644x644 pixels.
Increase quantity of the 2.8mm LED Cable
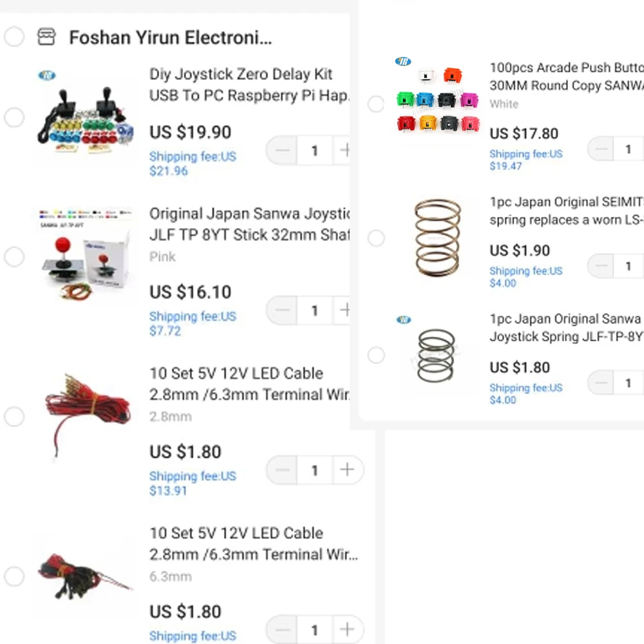pyautogui.click(x=347, y=470)
